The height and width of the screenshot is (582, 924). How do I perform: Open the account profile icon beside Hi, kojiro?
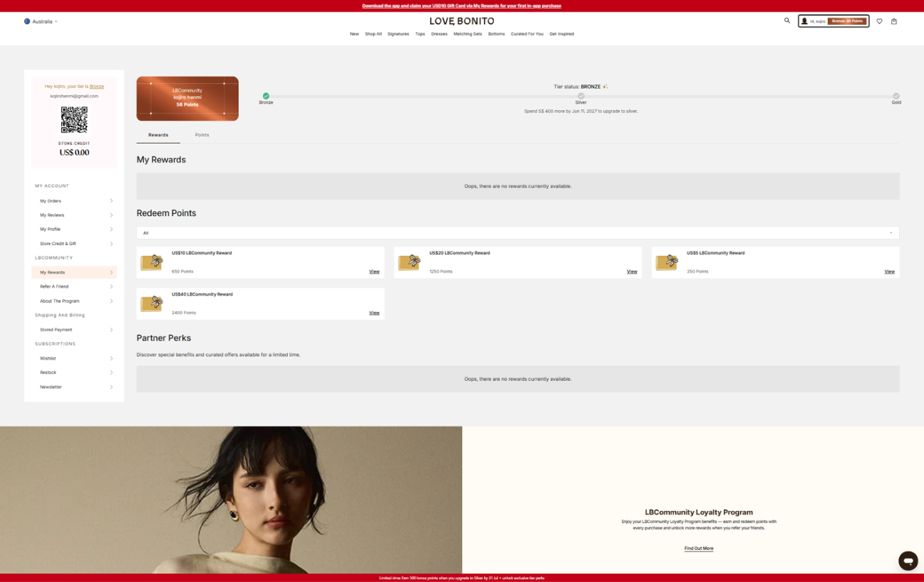coord(805,21)
